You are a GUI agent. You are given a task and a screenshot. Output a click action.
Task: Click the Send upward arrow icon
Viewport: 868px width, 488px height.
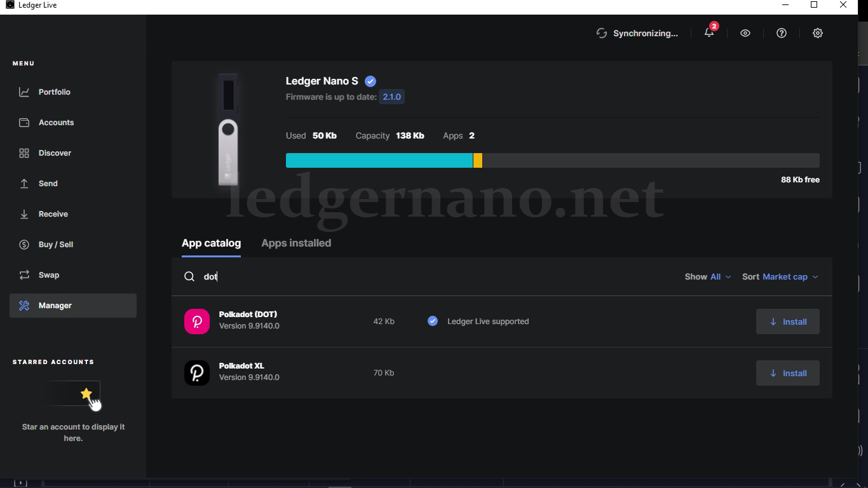(x=24, y=184)
